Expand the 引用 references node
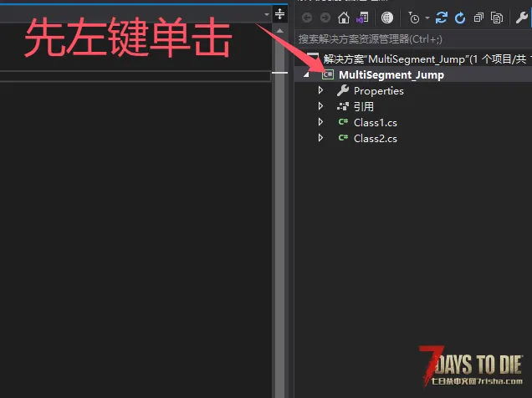Viewport: 532px width, 398px height. (320, 107)
